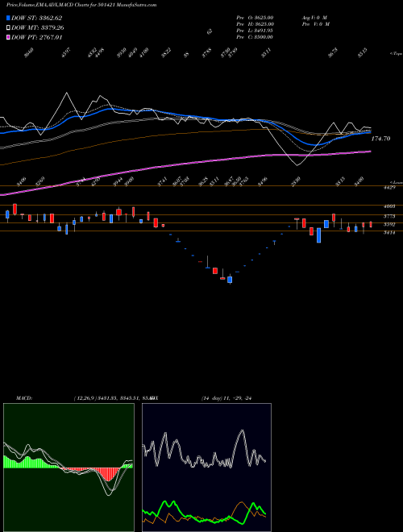Click the 'Avg V: 0 M' value

click(314, 17)
